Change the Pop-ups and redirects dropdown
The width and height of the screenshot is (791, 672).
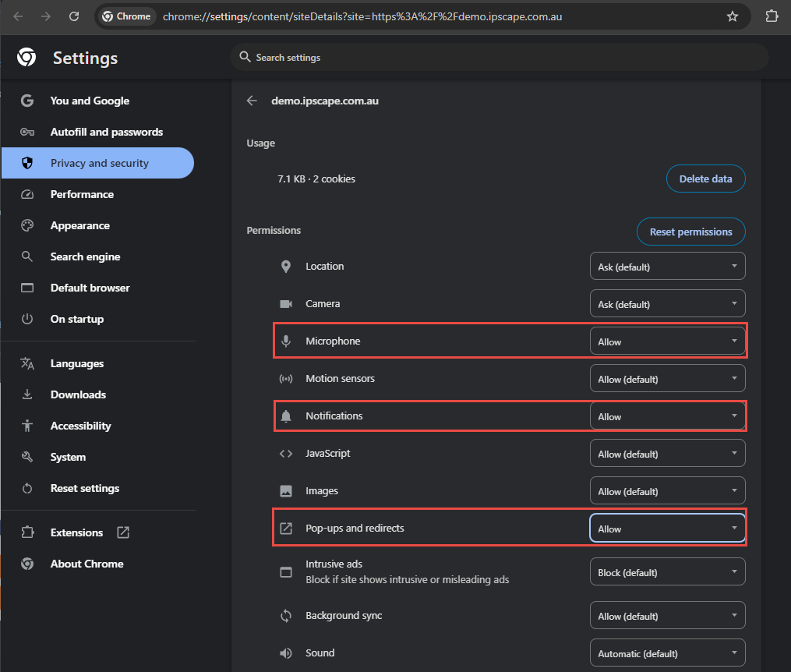pyautogui.click(x=667, y=529)
